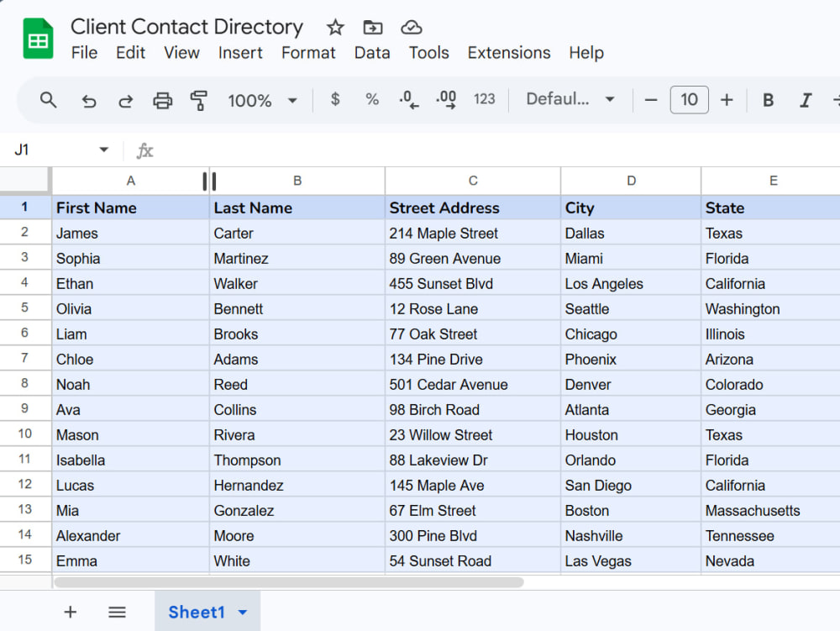Viewport: 840px width, 631px height.
Task: Activate the paint format roller icon
Action: pyautogui.click(x=199, y=100)
